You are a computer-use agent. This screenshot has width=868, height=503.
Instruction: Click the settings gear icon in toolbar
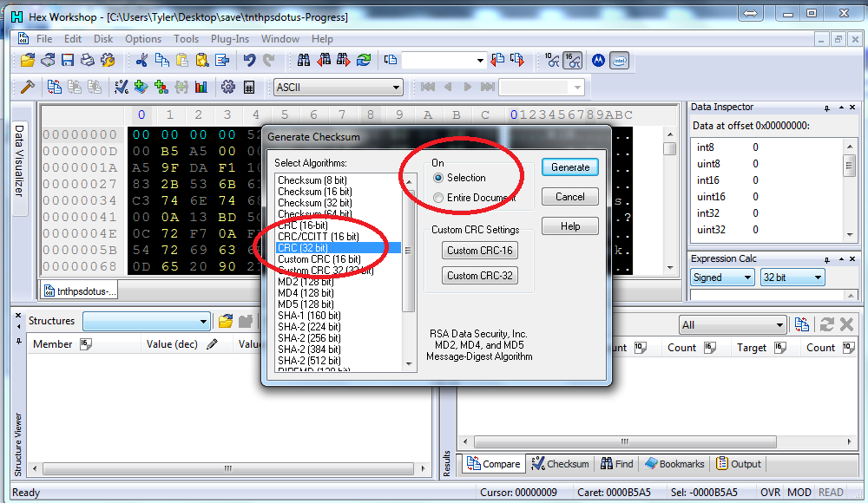click(x=228, y=87)
